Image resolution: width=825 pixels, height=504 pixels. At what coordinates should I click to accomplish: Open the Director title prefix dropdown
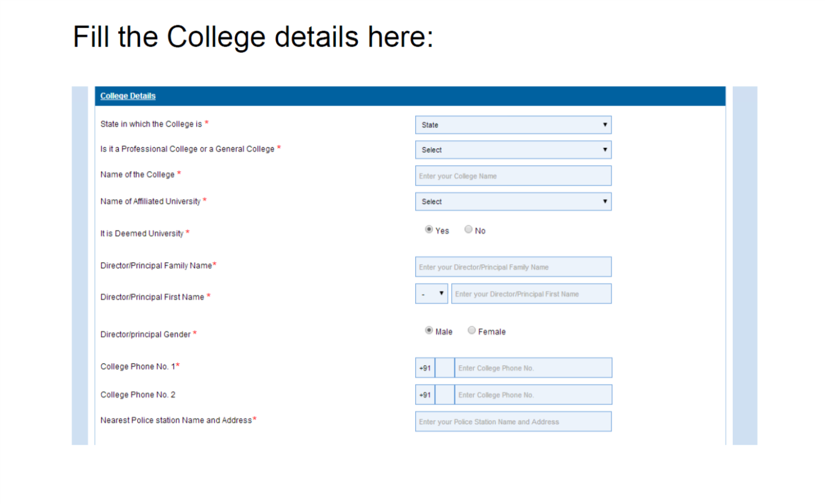pos(432,294)
